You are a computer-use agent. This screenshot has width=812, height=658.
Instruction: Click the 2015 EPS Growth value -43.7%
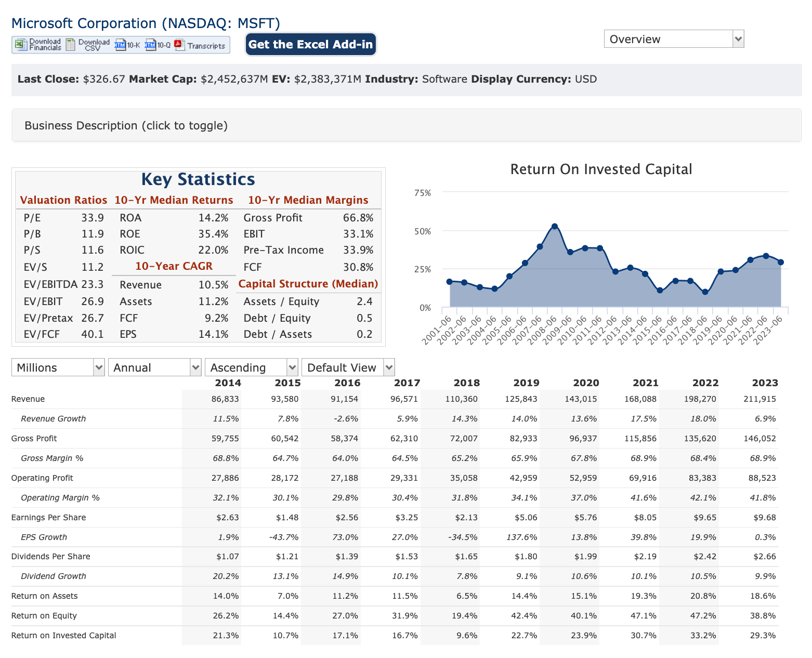click(x=284, y=537)
